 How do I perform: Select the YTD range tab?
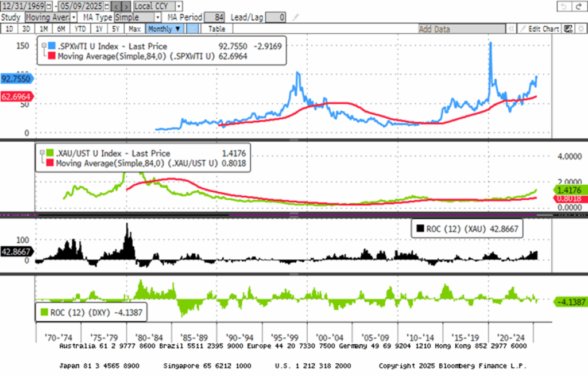tap(79, 29)
